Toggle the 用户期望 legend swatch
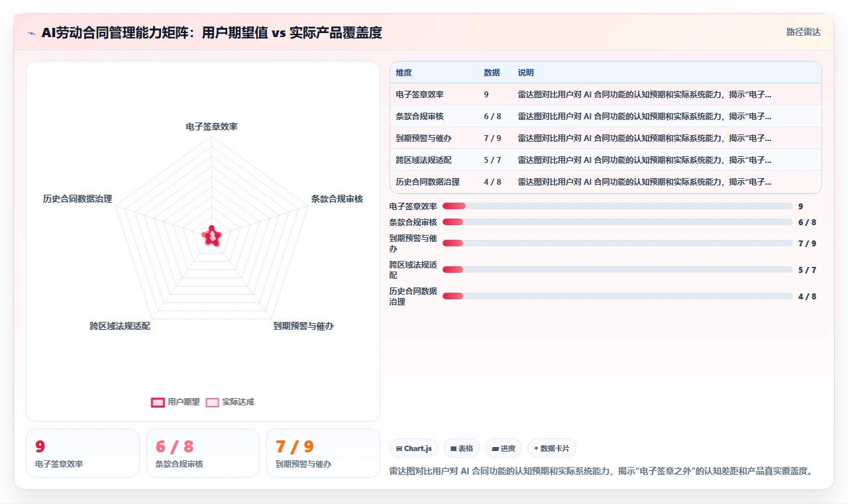This screenshot has width=848, height=504. (x=158, y=402)
